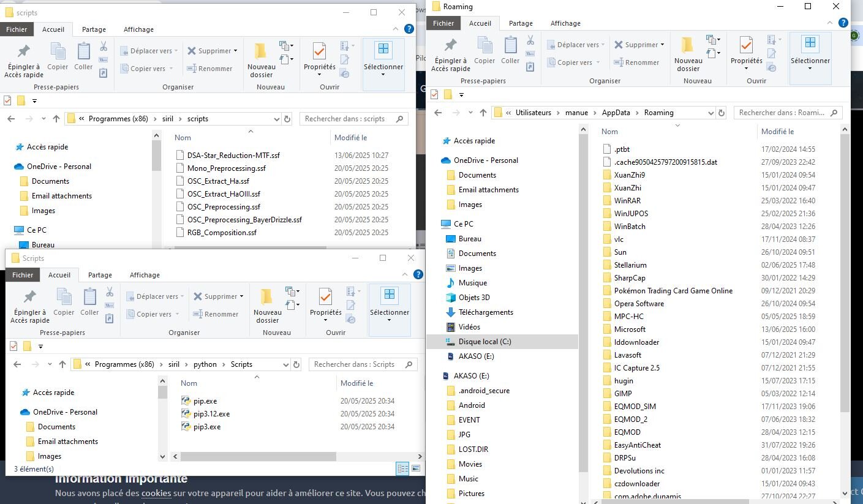Click paste shortcut icon in siril scripts ribbon
The height and width of the screenshot is (504, 863).
click(x=104, y=73)
